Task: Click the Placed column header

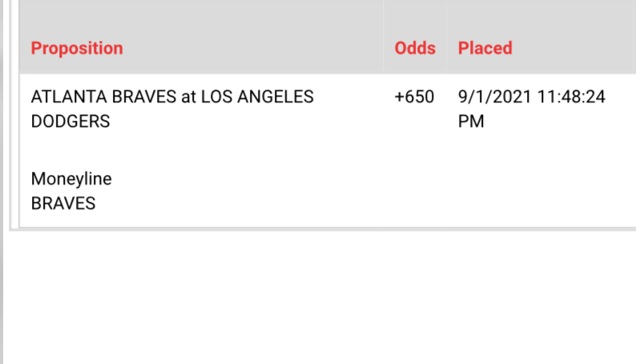Action: click(485, 48)
